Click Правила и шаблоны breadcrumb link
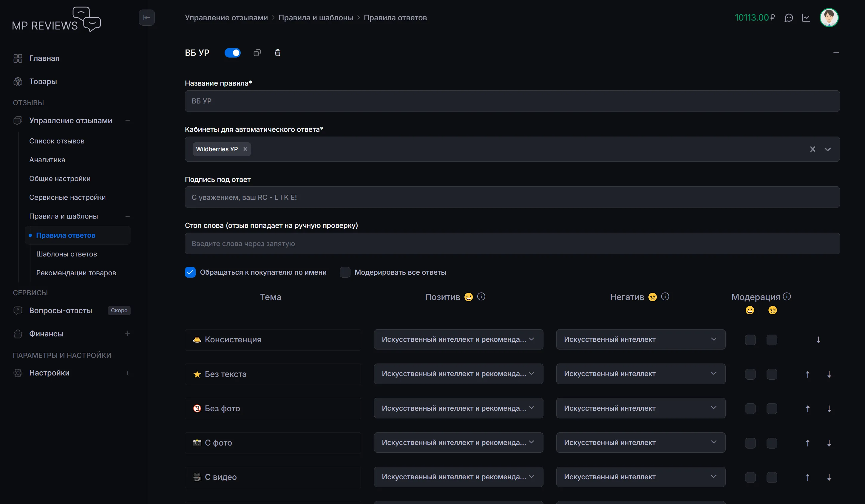Viewport: 865px width, 504px height. tap(316, 18)
